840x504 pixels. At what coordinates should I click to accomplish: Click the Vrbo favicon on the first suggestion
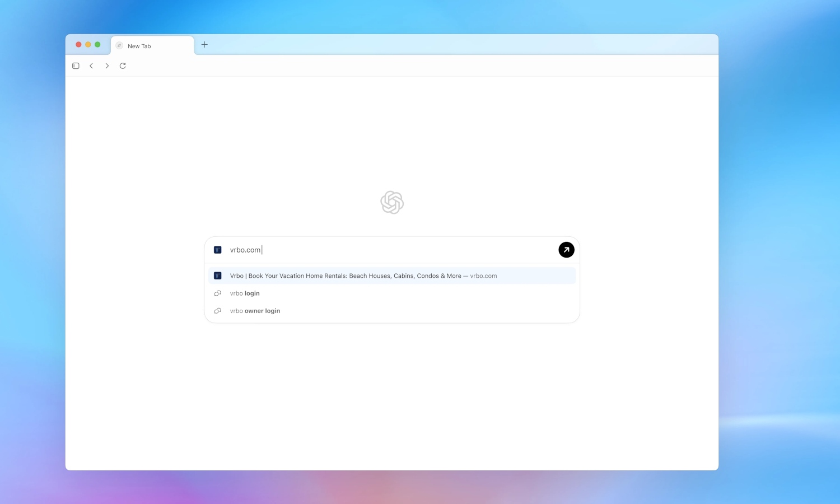click(218, 276)
